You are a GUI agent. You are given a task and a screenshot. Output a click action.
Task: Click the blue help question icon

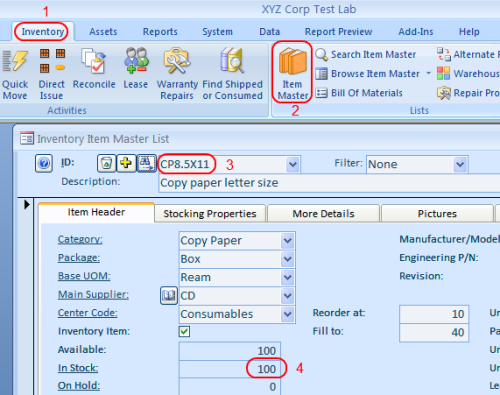tap(44, 163)
